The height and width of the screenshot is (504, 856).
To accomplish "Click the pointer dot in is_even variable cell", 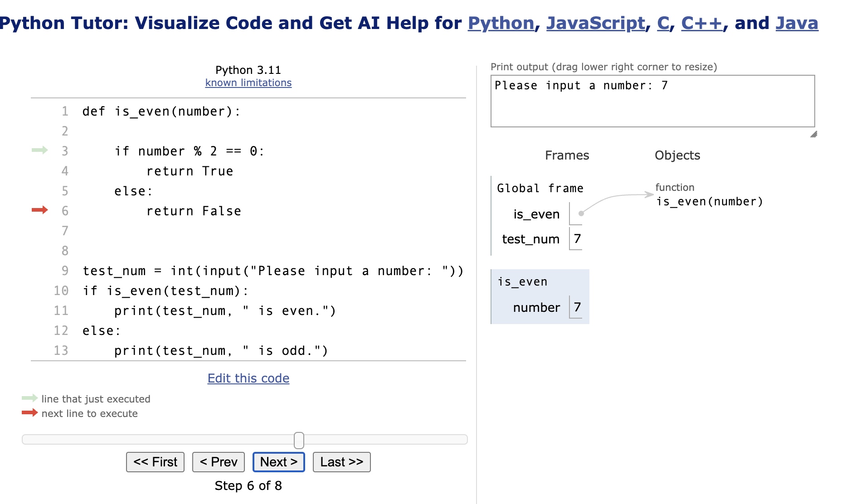I will coord(581,213).
